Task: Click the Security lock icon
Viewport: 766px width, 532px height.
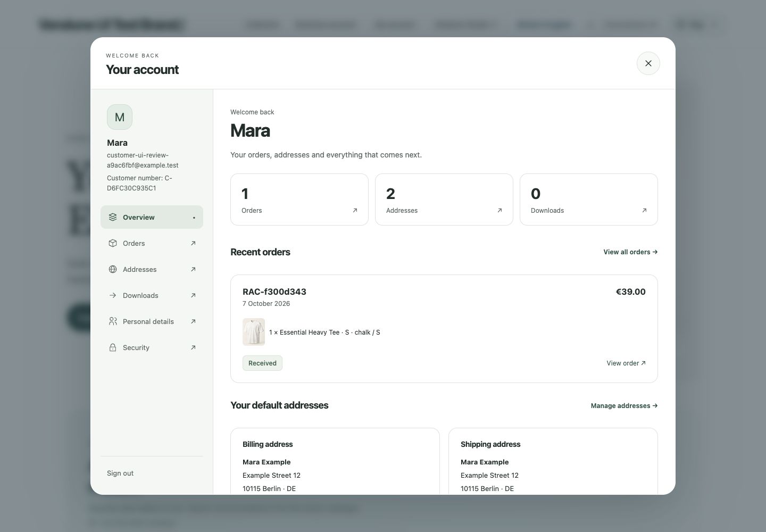Action: (x=113, y=347)
